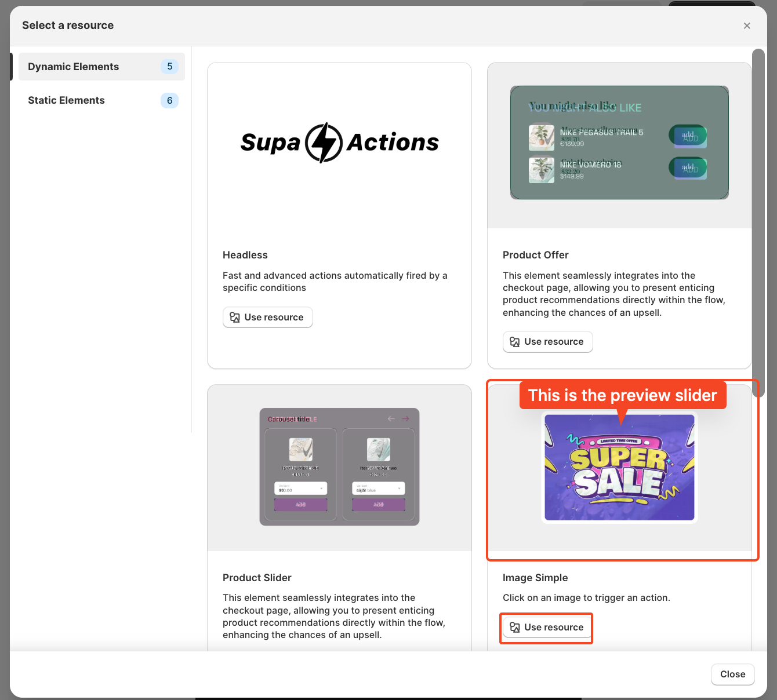Click the 'Select a resource' dialog heading
777x700 pixels.
(x=68, y=25)
